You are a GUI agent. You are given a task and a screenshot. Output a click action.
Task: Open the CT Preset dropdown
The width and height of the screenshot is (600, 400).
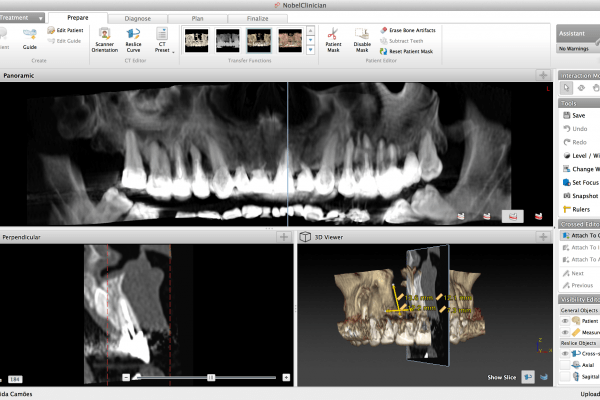(163, 40)
